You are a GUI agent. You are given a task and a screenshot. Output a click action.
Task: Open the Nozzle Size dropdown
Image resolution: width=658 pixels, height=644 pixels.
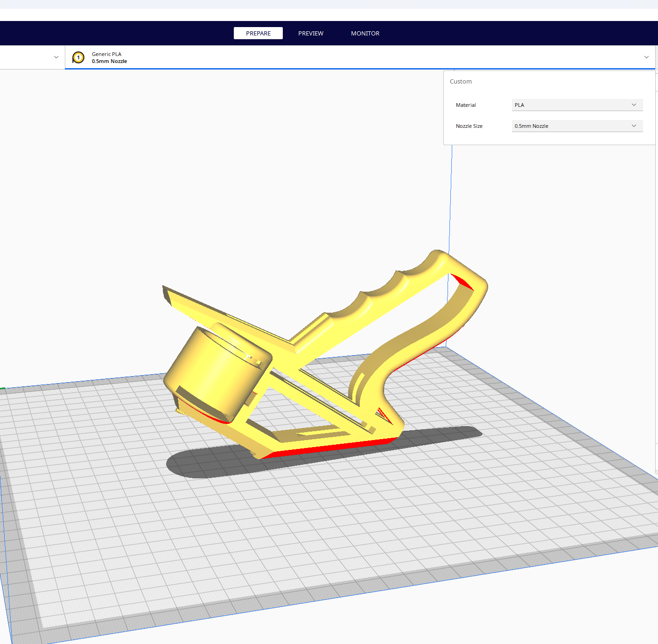pos(577,126)
